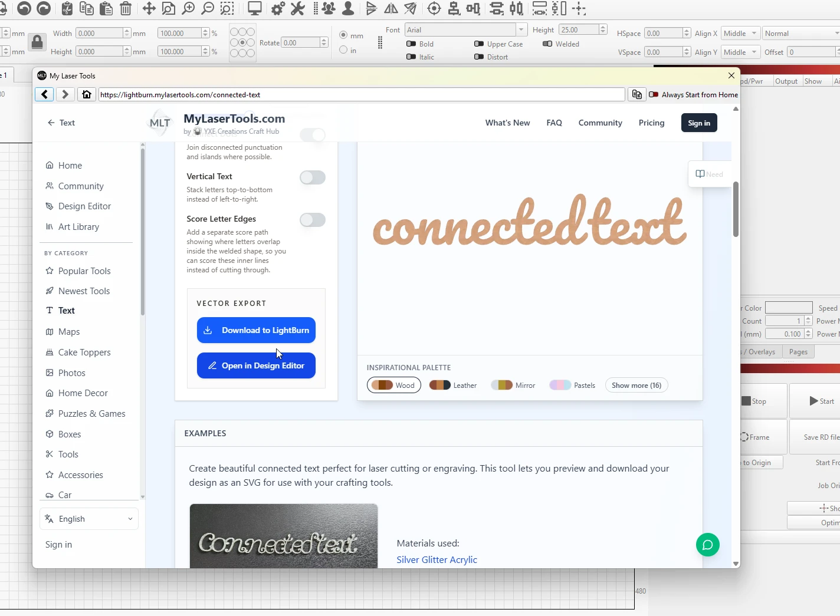This screenshot has height=616, width=840.
Task: Open Maps category in sidebar
Action: (69, 332)
